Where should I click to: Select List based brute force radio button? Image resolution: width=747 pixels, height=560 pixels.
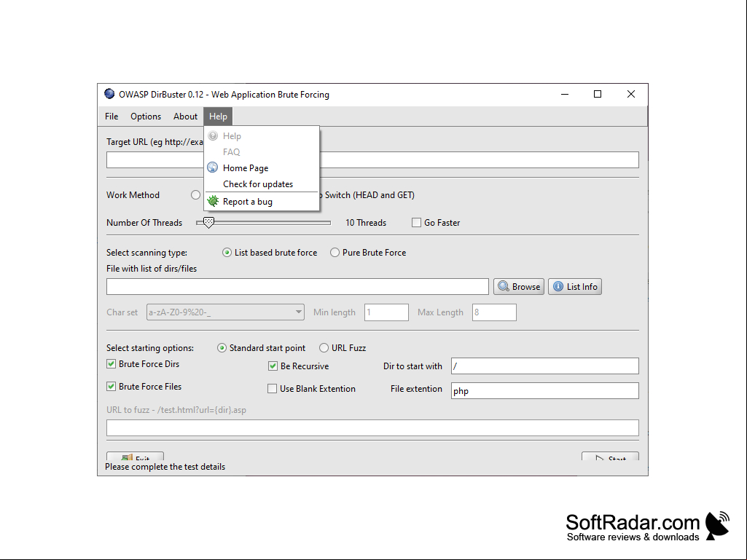coord(227,253)
